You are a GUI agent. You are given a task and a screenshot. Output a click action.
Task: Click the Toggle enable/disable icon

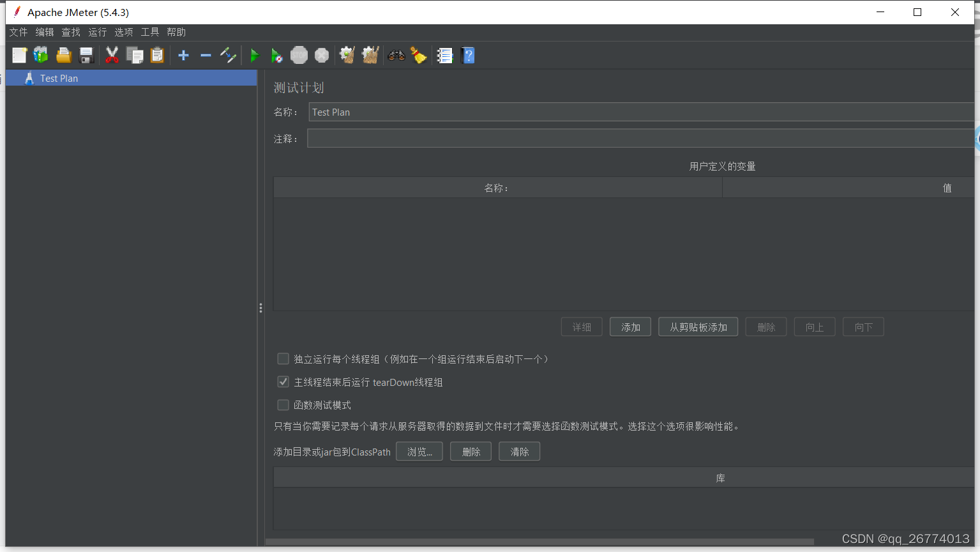(x=228, y=56)
